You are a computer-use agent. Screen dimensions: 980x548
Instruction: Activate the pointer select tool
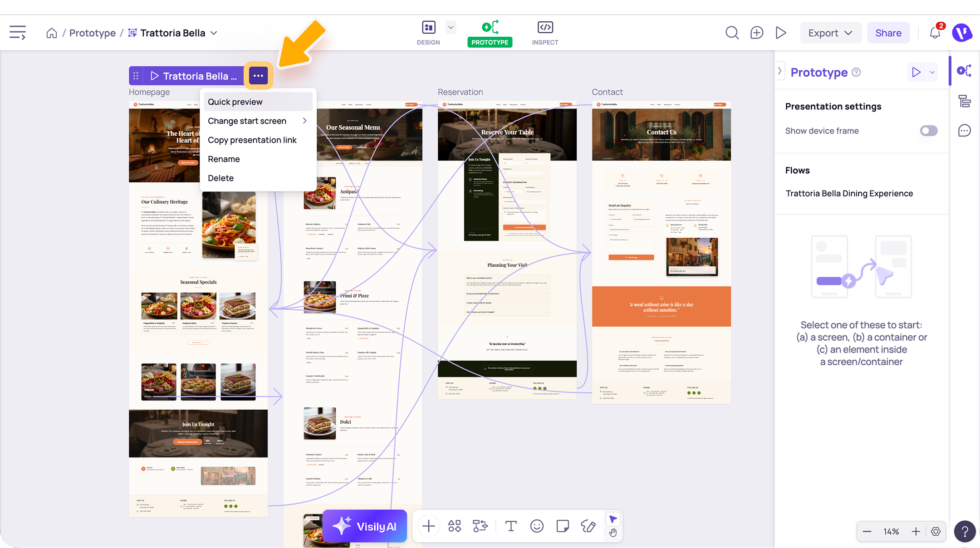(x=613, y=519)
